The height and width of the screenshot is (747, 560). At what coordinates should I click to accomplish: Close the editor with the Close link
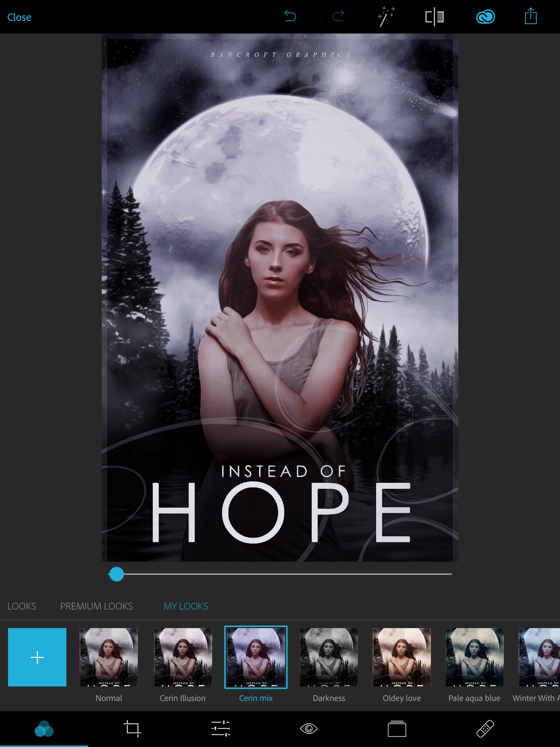[x=19, y=17]
